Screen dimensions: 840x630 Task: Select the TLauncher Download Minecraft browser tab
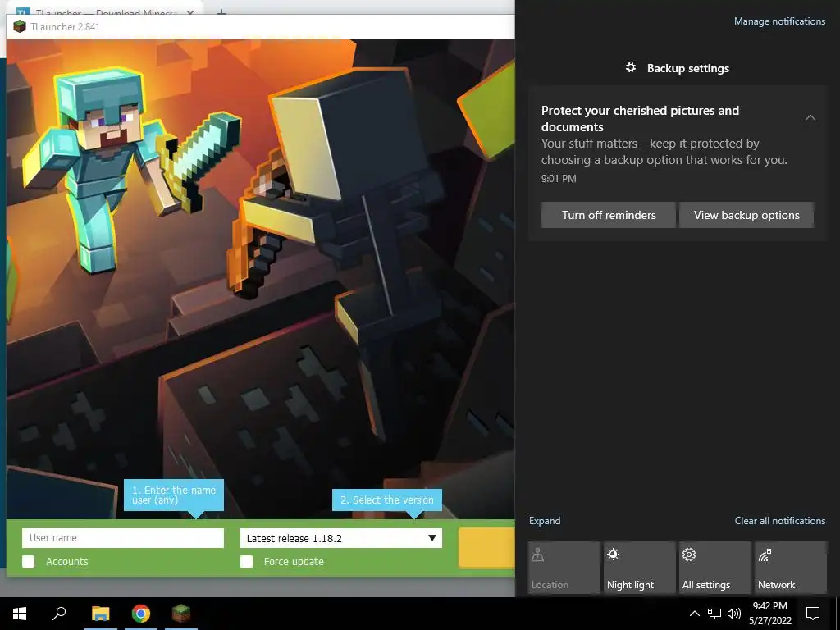click(105, 11)
